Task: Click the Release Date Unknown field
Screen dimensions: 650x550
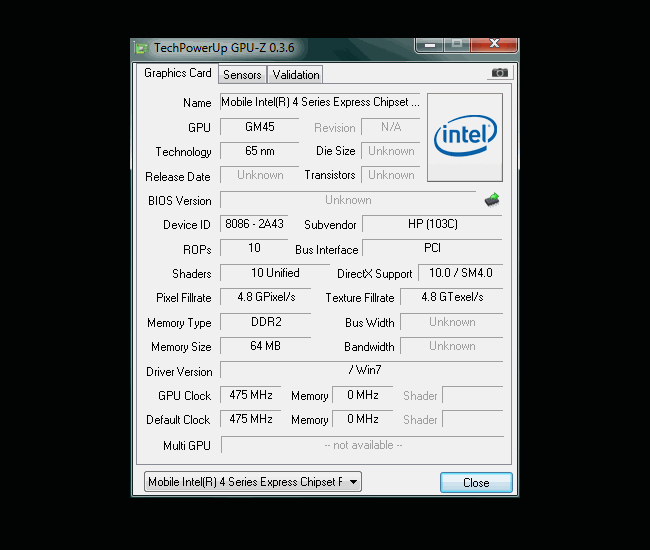Action: point(260,175)
